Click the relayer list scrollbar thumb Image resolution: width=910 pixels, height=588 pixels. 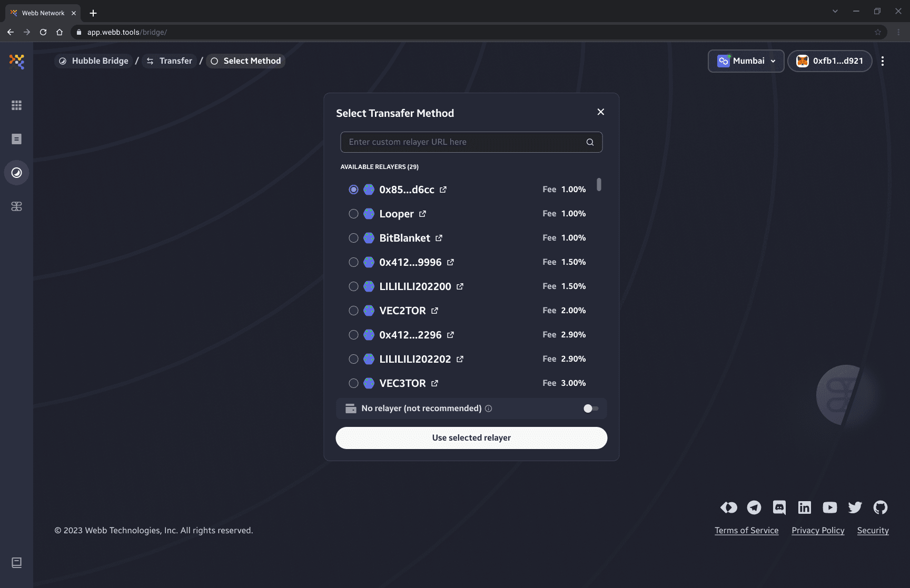pos(599,185)
